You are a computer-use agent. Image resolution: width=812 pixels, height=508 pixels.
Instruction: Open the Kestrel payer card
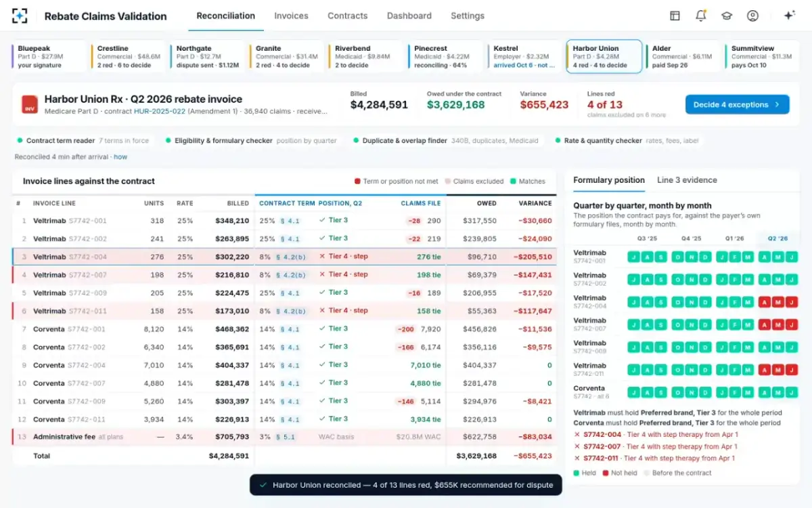pyautogui.click(x=524, y=57)
